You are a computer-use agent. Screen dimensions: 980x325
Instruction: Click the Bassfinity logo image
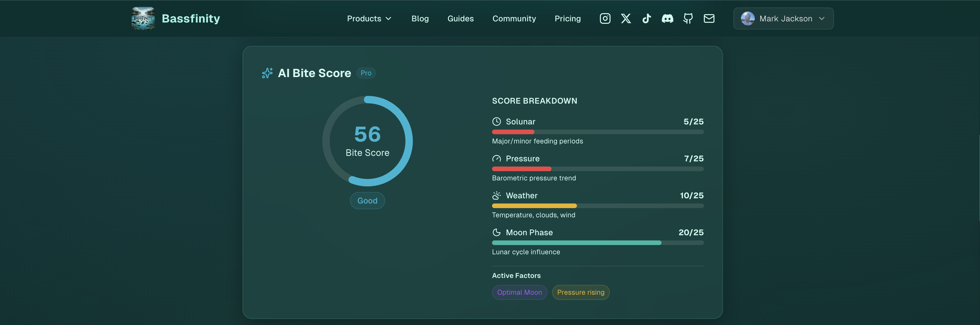tap(143, 19)
